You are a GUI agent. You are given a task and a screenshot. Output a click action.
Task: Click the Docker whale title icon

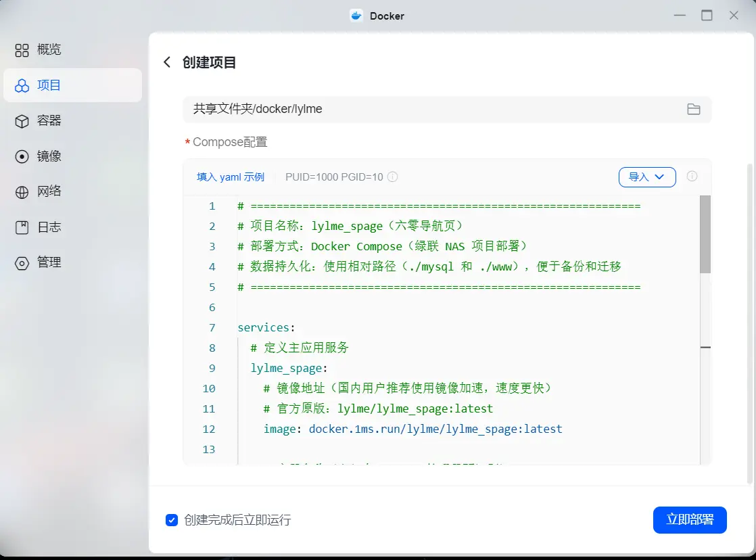pyautogui.click(x=356, y=16)
